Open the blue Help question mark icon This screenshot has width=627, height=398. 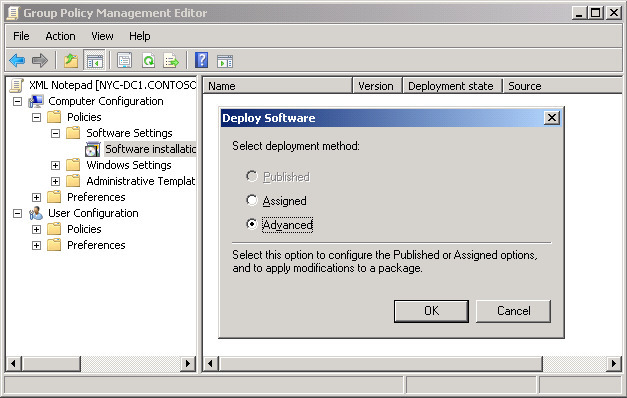pos(201,60)
